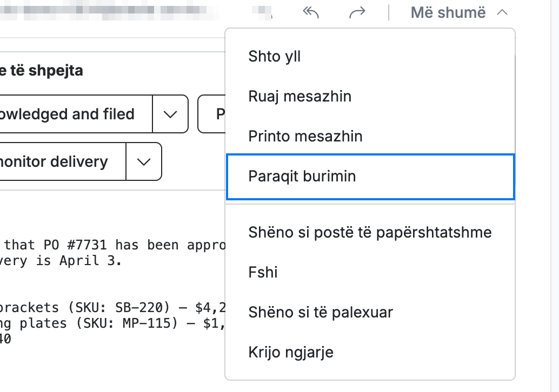Choose Shëno si të palexuar

(x=370, y=312)
